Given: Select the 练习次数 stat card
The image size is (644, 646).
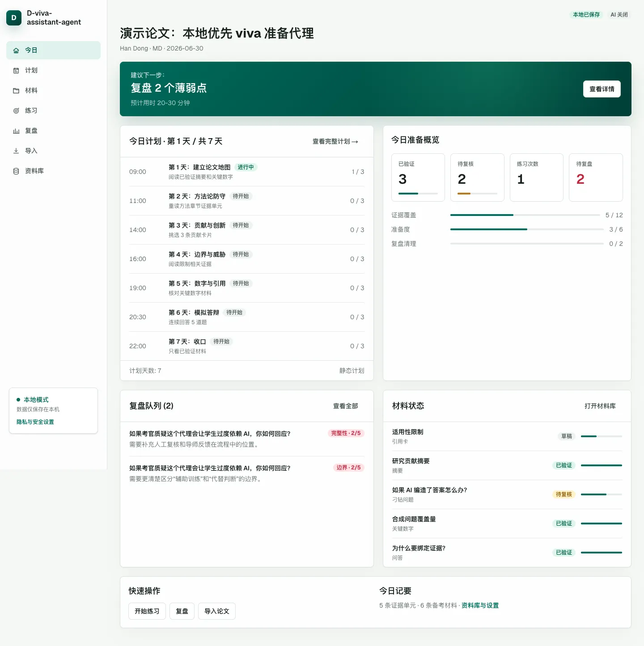Looking at the screenshot, I should click(x=536, y=177).
